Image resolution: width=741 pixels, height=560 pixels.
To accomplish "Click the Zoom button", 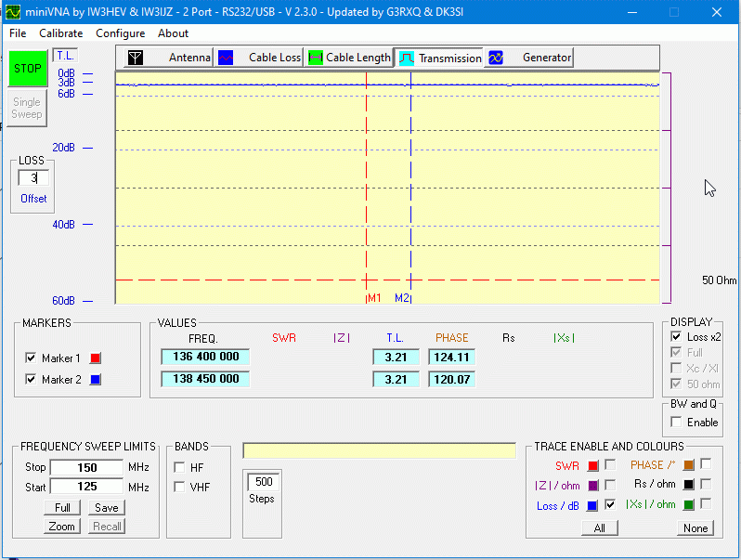I will point(62,527).
